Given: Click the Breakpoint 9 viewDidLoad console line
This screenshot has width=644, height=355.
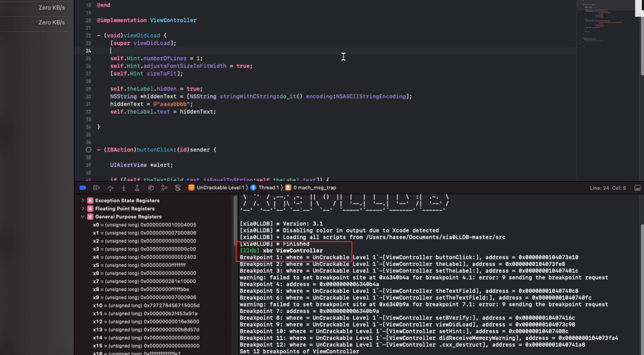Looking at the screenshot, I should (x=407, y=324).
